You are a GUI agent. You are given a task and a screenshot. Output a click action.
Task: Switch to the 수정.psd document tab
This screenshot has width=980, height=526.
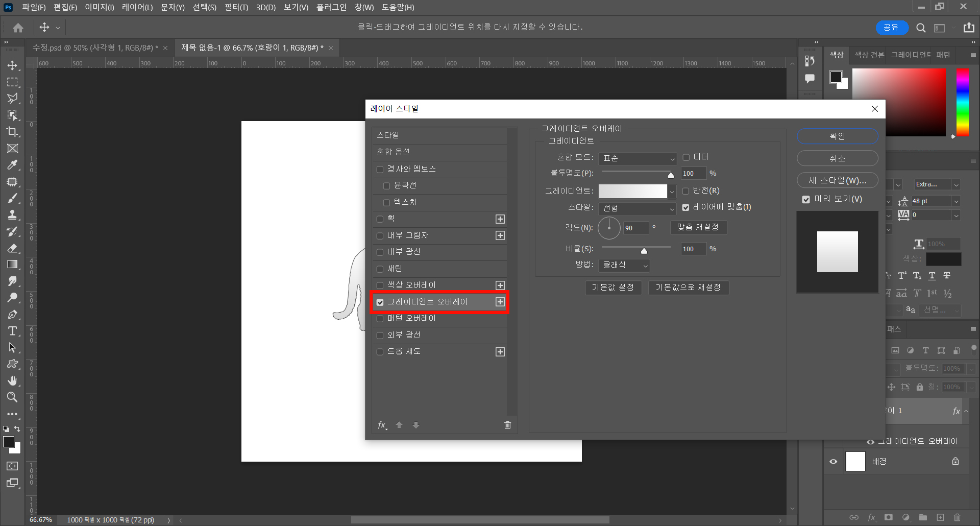coord(95,47)
